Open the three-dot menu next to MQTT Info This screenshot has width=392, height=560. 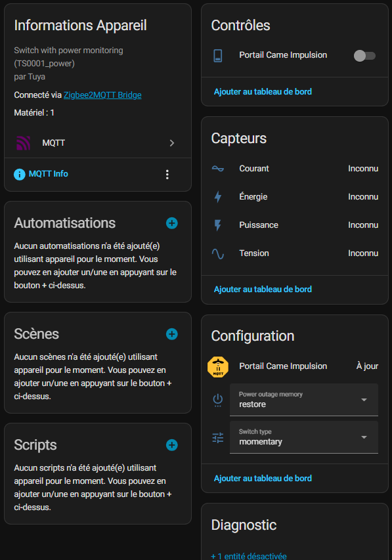(x=167, y=174)
